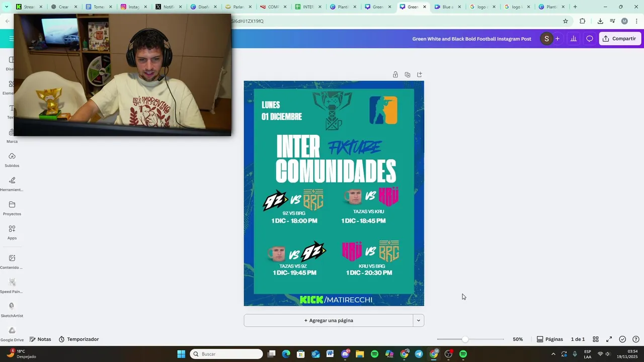Toggle the Páginas pages view
The image size is (644, 362).
550,339
